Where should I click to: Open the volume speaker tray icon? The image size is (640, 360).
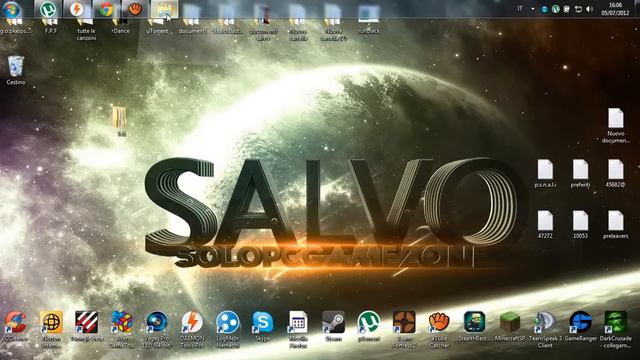point(589,9)
